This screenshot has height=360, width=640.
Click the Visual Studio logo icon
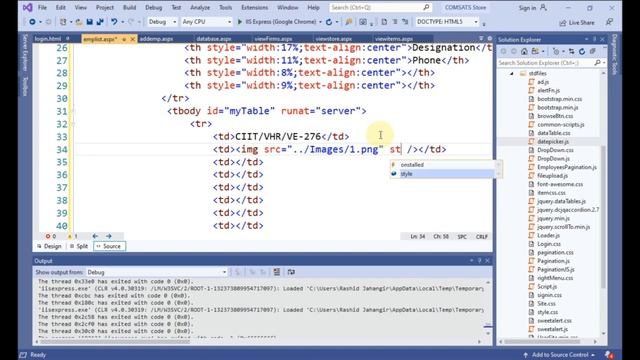[27, 7]
